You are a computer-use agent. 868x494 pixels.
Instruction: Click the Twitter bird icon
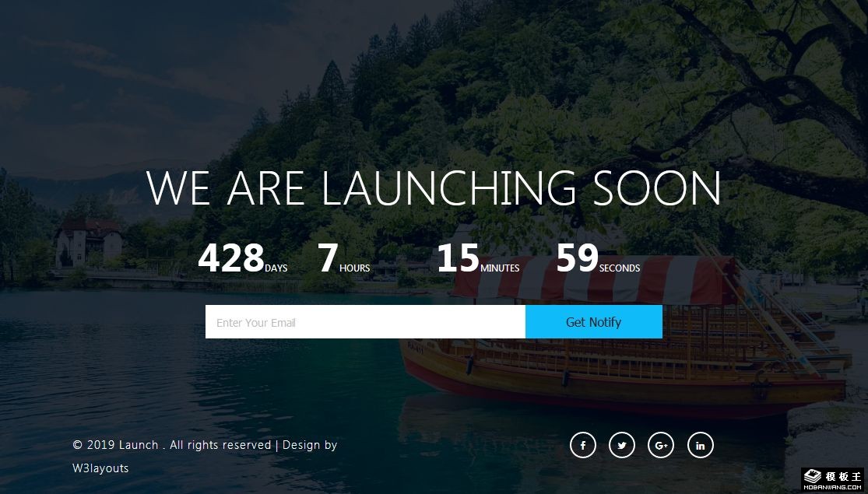(622, 446)
